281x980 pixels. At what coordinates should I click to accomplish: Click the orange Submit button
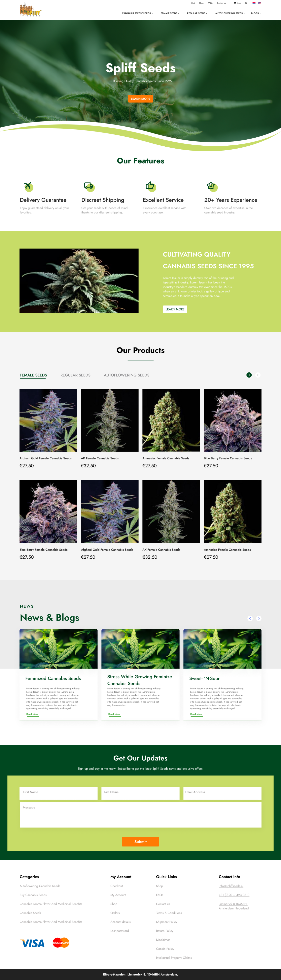click(140, 841)
